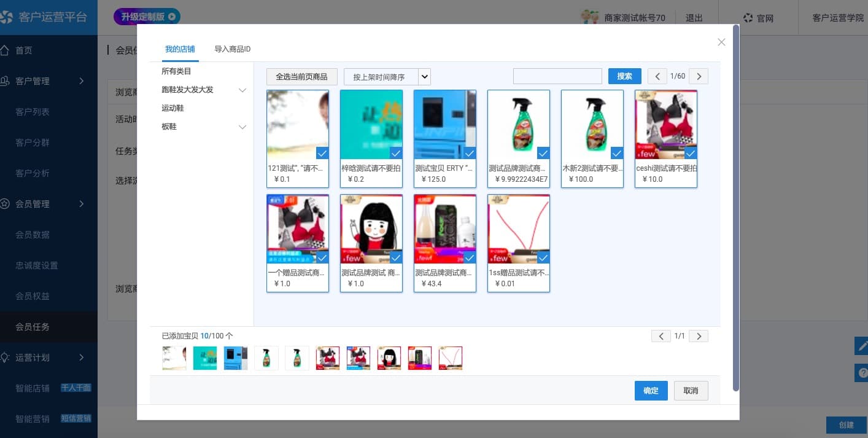Open 忠诚度设置 in the sidebar
The width and height of the screenshot is (868, 438).
[37, 265]
